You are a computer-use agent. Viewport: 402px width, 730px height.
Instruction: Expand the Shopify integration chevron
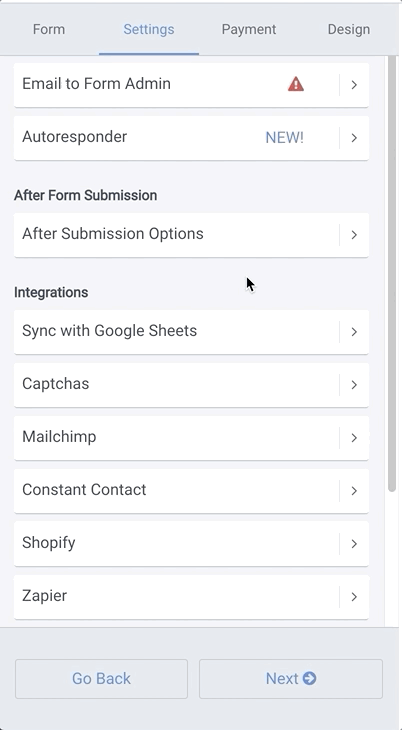point(354,544)
